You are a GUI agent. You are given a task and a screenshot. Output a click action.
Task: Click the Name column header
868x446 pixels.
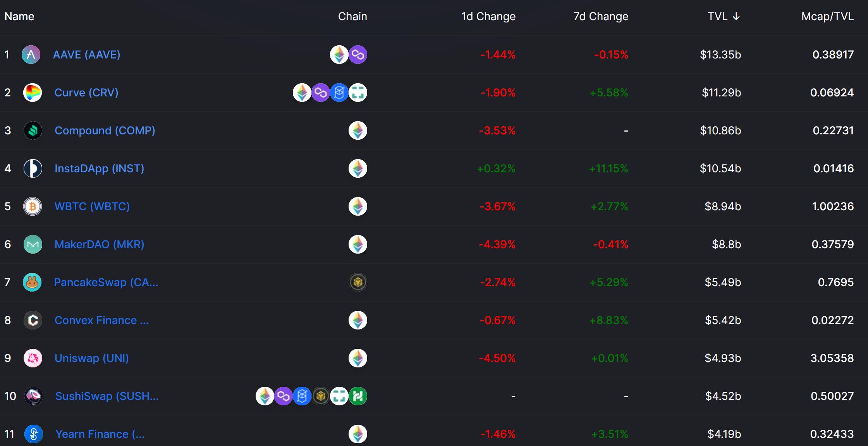[19, 16]
